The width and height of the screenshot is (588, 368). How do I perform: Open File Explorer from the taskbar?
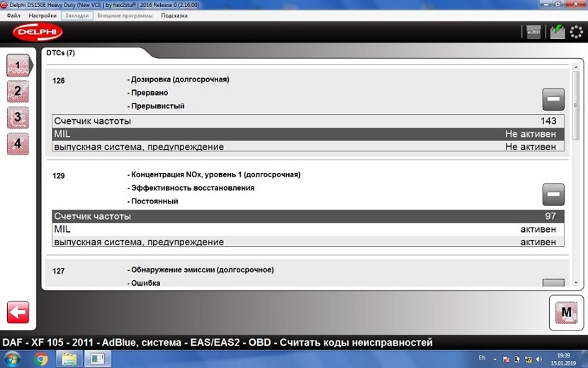click(x=69, y=359)
